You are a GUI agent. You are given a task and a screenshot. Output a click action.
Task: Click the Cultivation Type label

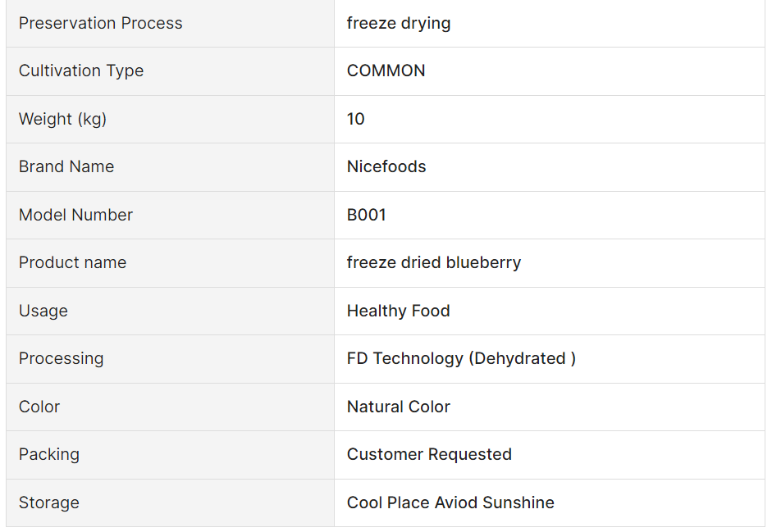(x=81, y=70)
